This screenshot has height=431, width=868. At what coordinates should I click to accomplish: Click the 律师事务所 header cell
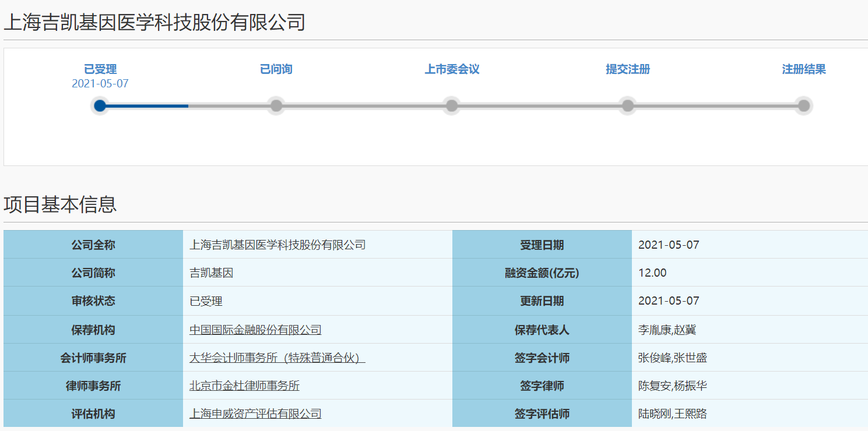pos(93,386)
